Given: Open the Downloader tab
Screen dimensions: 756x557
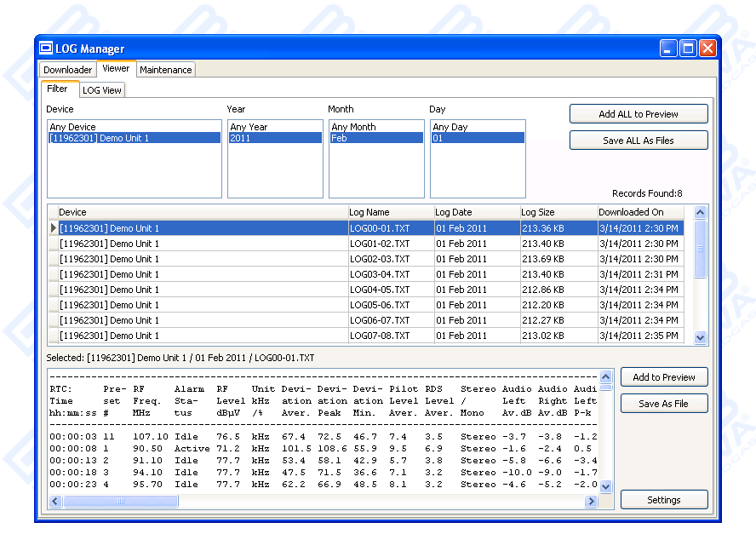Looking at the screenshot, I should pos(68,70).
